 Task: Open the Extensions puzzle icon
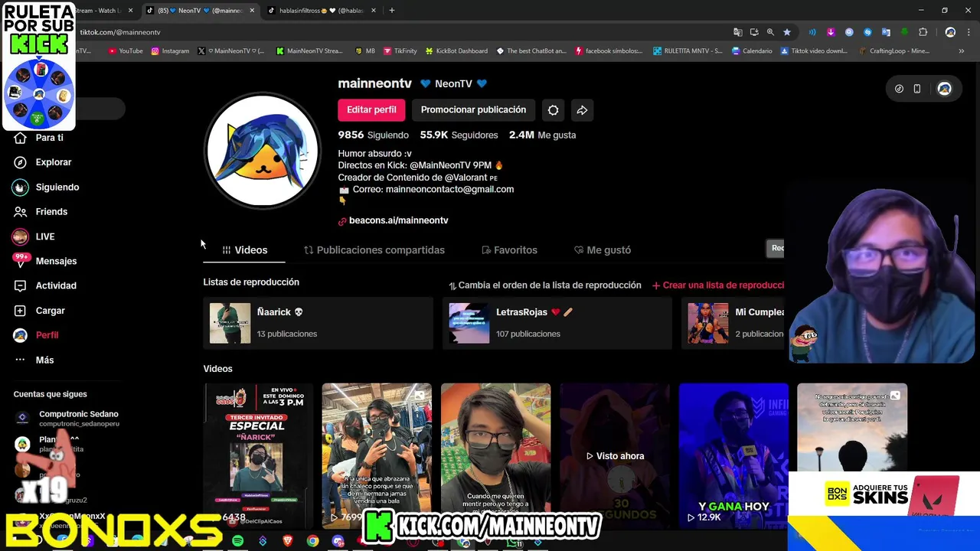[923, 32]
